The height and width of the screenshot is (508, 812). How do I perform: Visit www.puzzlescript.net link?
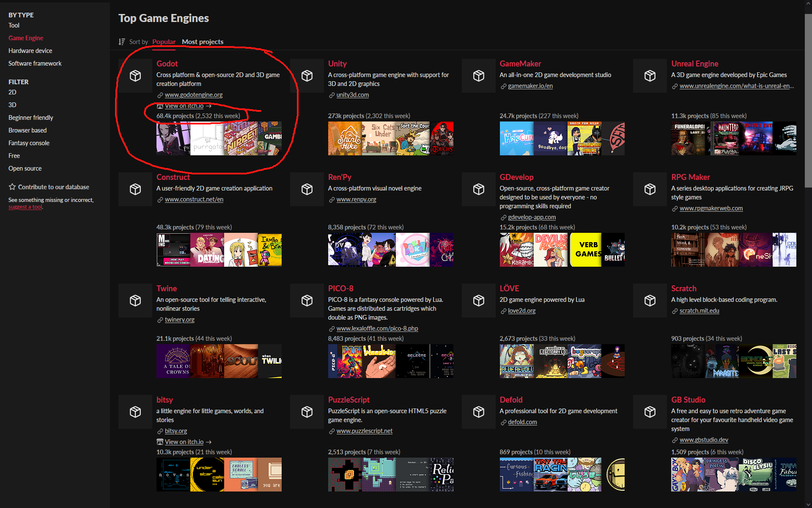(365, 431)
